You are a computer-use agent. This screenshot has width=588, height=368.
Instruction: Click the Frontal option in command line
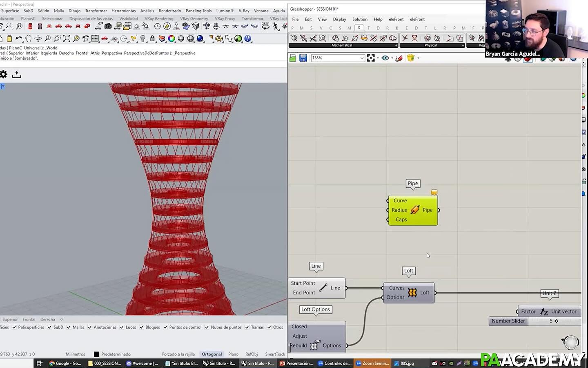(82, 53)
